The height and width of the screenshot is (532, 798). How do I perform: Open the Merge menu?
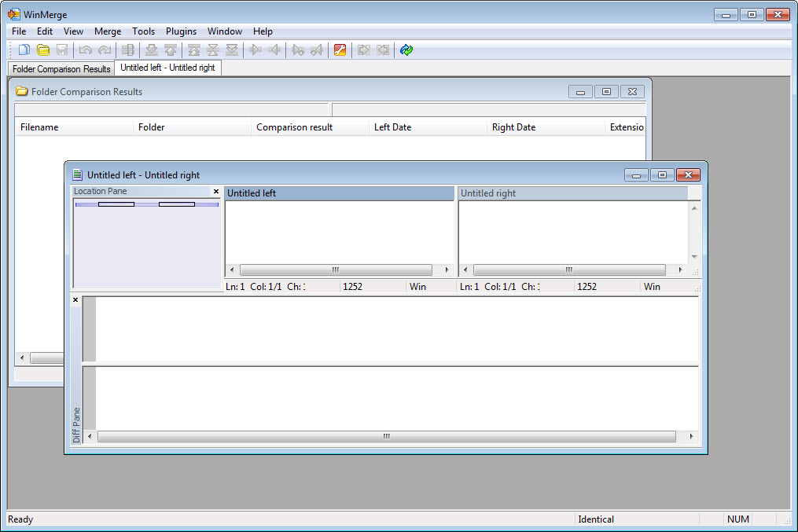pyautogui.click(x=108, y=31)
